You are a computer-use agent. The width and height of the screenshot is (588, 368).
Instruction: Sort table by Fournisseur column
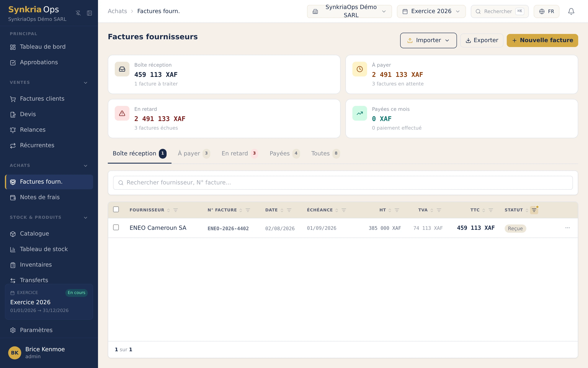coord(168,210)
